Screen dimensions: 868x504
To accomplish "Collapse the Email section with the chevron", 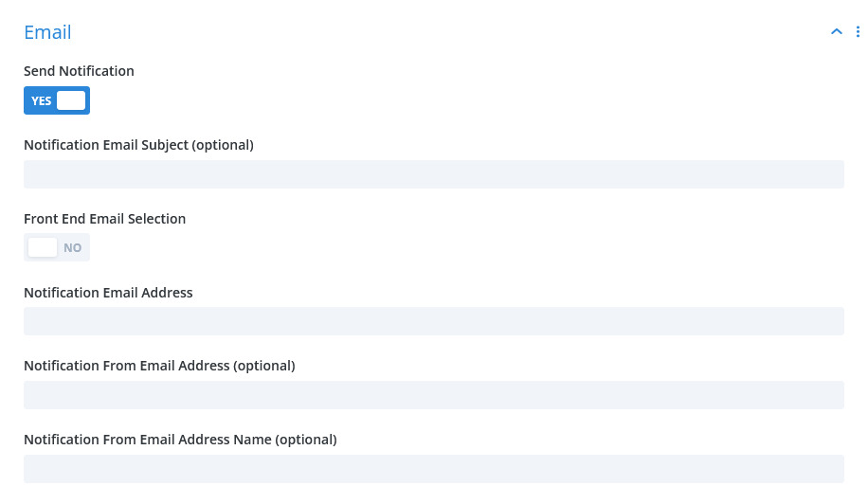I will [837, 32].
